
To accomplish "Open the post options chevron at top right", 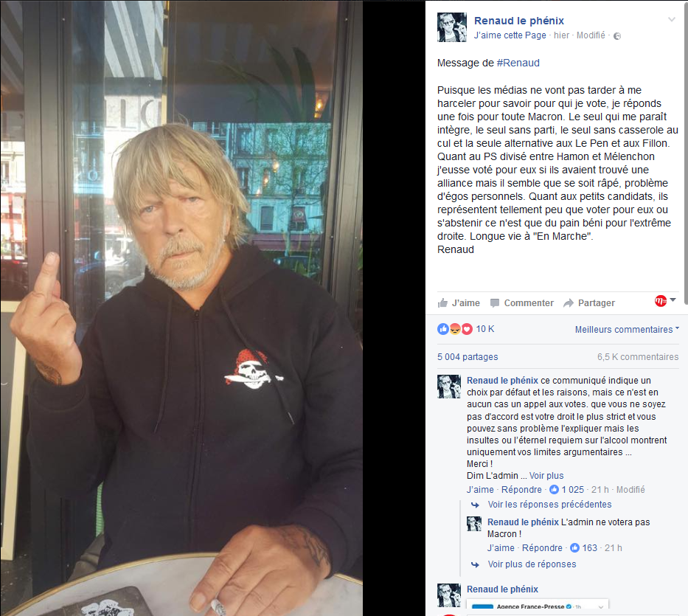I will tap(671, 19).
